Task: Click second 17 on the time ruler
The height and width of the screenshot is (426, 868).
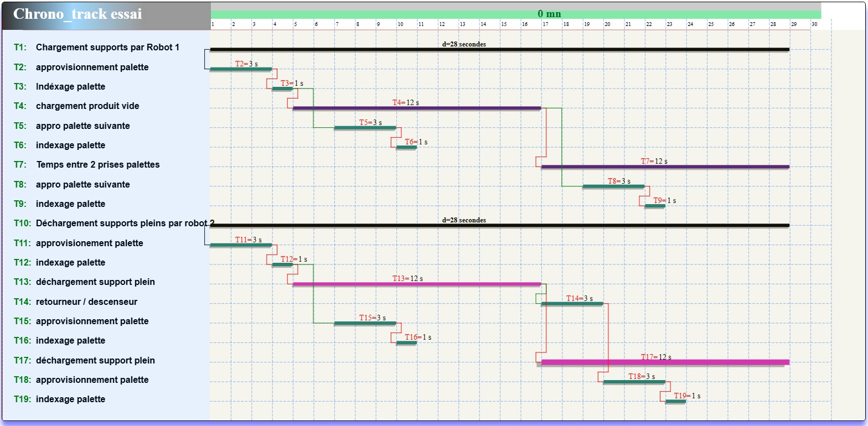Action: pos(545,24)
